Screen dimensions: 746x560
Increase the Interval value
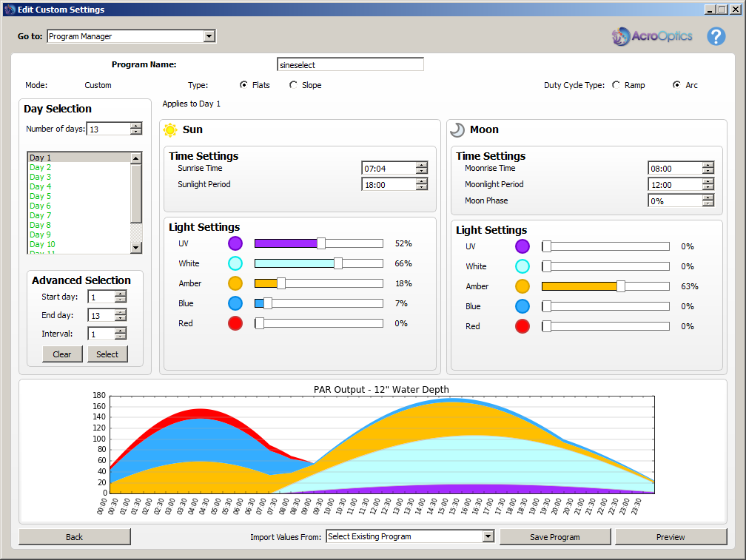(121, 331)
